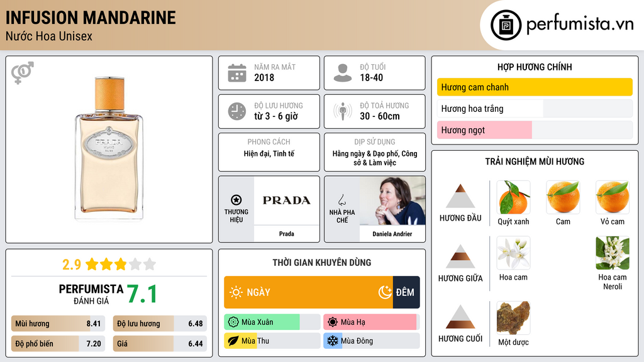The height and width of the screenshot is (362, 644).
Task: Click the Hằng ngày & Dạo phố occasion text
Action: pyautogui.click(x=375, y=158)
